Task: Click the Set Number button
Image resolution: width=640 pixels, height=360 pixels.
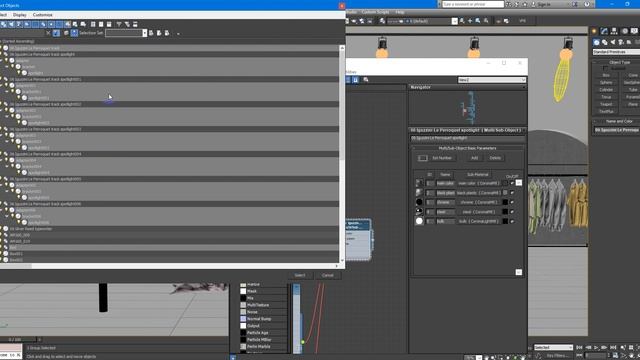Action: pyautogui.click(x=442, y=158)
